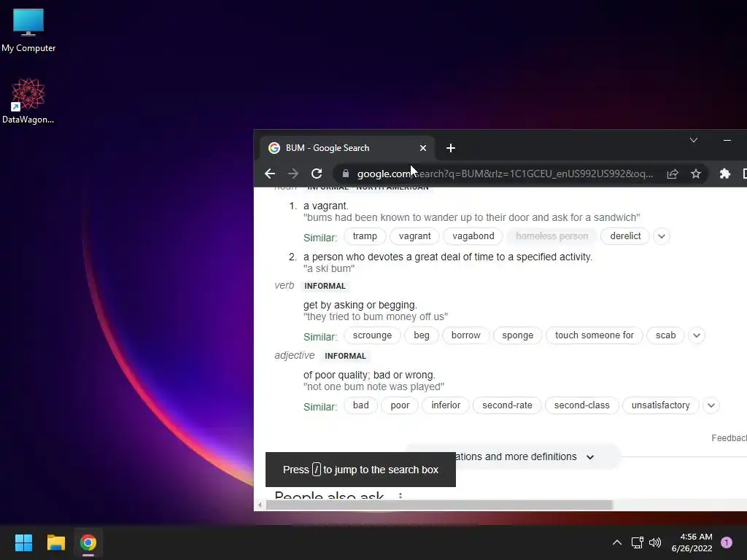
Task: View site info via lock icon
Action: point(345,174)
